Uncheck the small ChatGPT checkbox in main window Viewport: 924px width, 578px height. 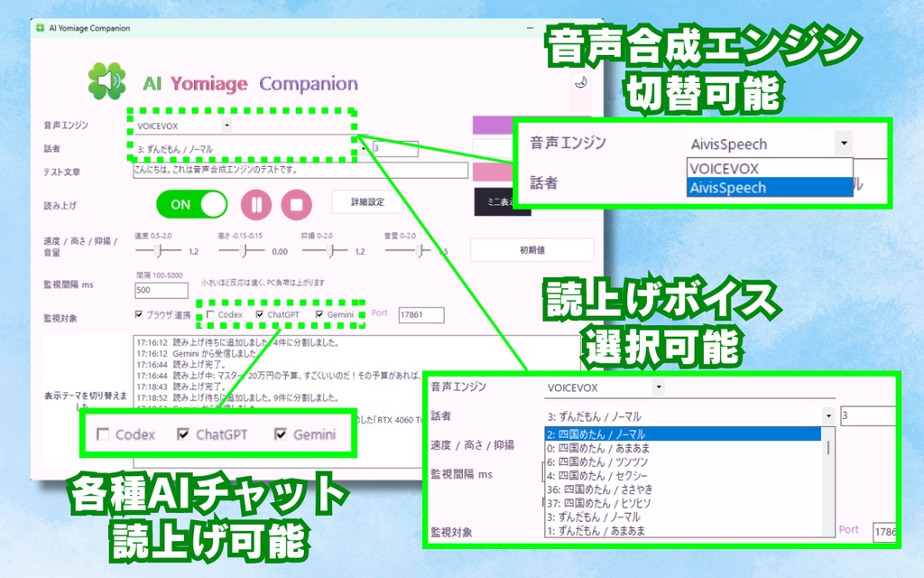tap(260, 314)
